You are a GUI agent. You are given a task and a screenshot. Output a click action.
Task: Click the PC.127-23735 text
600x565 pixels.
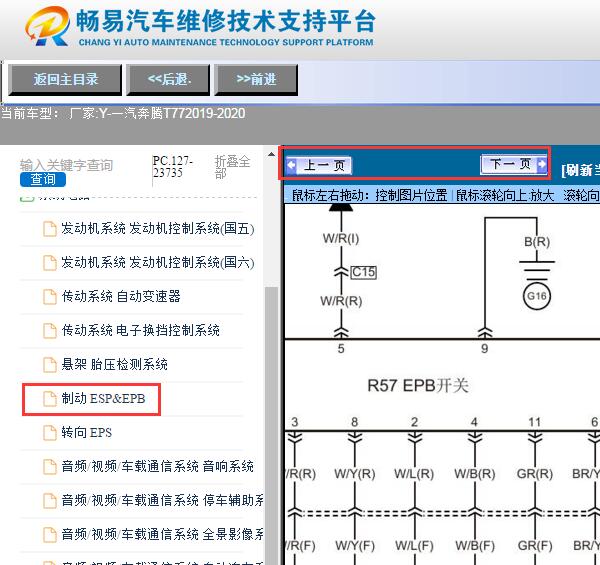[x=172, y=167]
